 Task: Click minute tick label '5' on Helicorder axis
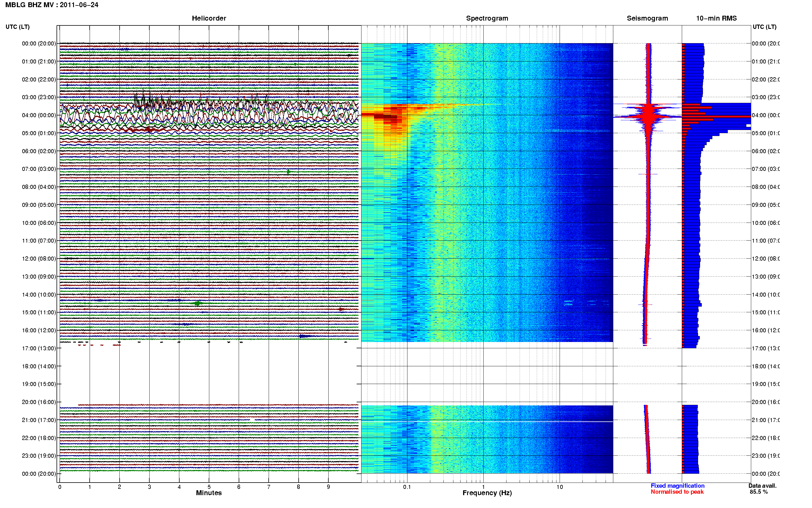[x=209, y=487]
